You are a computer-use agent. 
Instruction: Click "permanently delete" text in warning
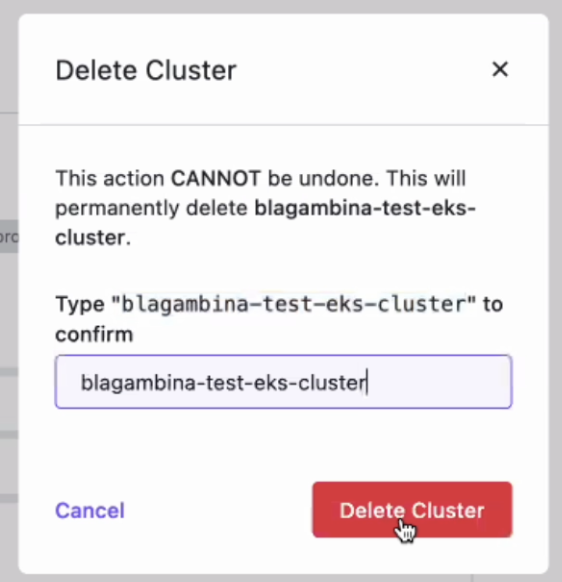tap(151, 208)
